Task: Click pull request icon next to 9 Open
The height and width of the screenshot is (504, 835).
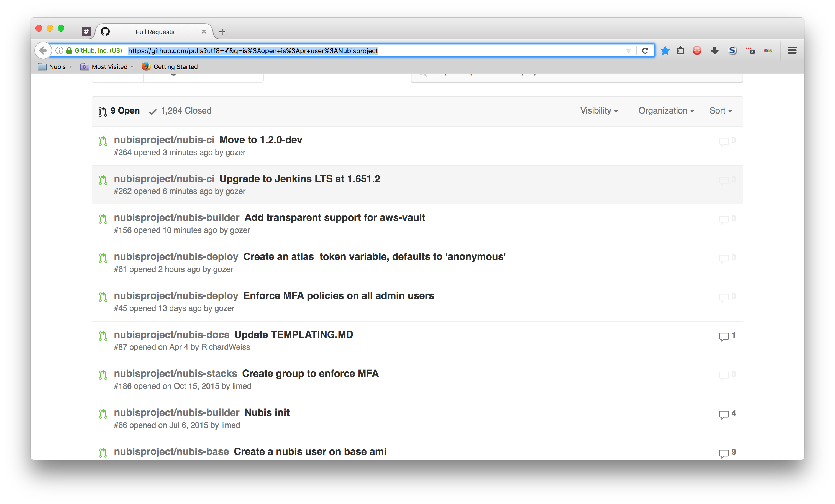Action: [x=103, y=111]
